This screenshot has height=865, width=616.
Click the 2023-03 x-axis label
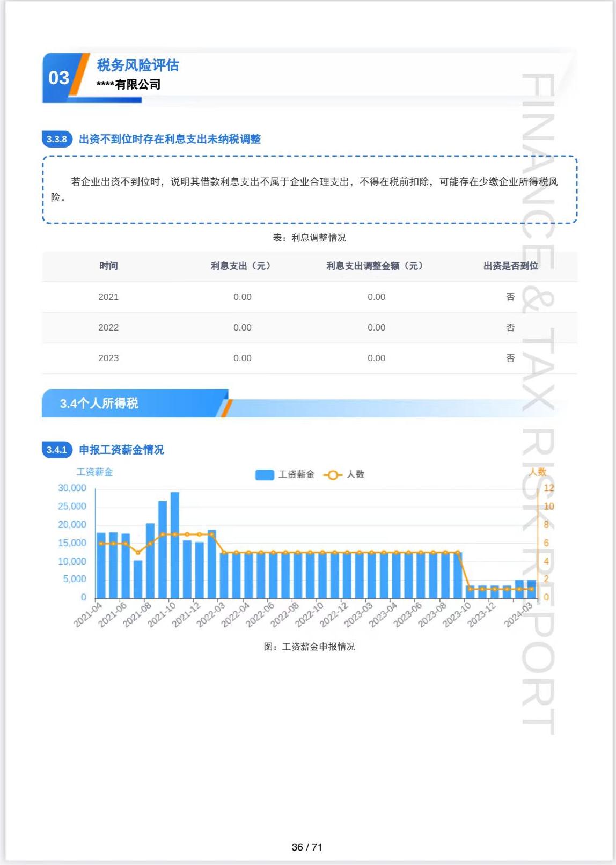point(358,615)
